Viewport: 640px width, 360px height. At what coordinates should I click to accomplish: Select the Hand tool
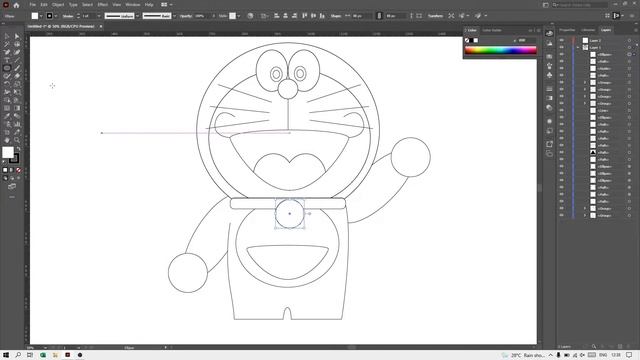pos(7,140)
